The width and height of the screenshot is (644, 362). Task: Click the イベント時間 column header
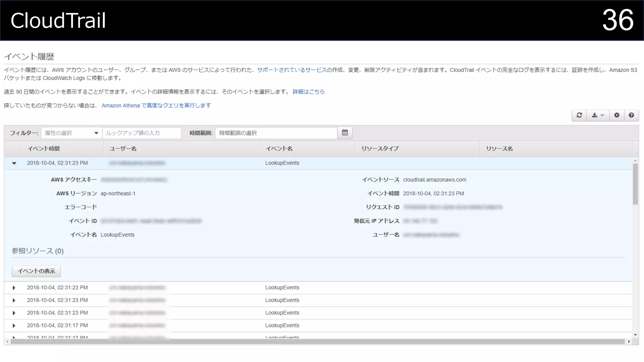[43, 149]
